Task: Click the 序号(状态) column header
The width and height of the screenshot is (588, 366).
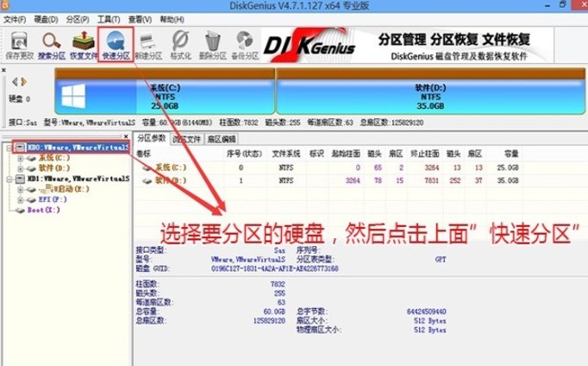Action: (x=244, y=154)
